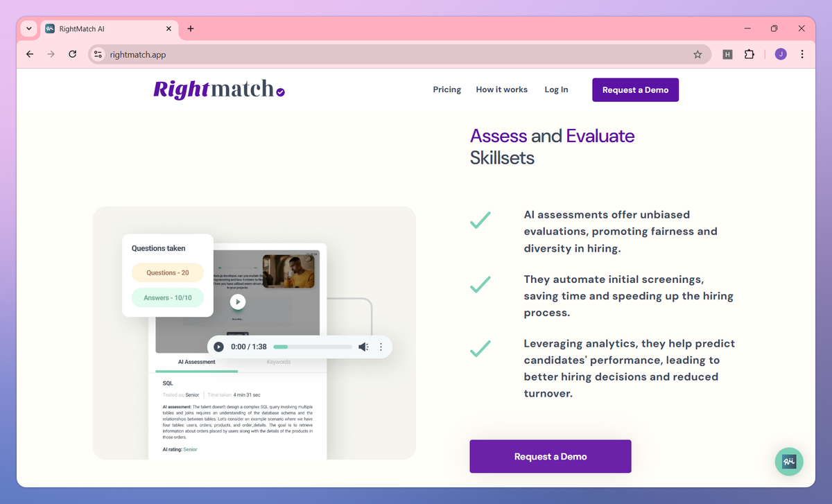The width and height of the screenshot is (832, 504).
Task: Click the green checkmark beside unbiased evaluations
Action: tap(480, 220)
